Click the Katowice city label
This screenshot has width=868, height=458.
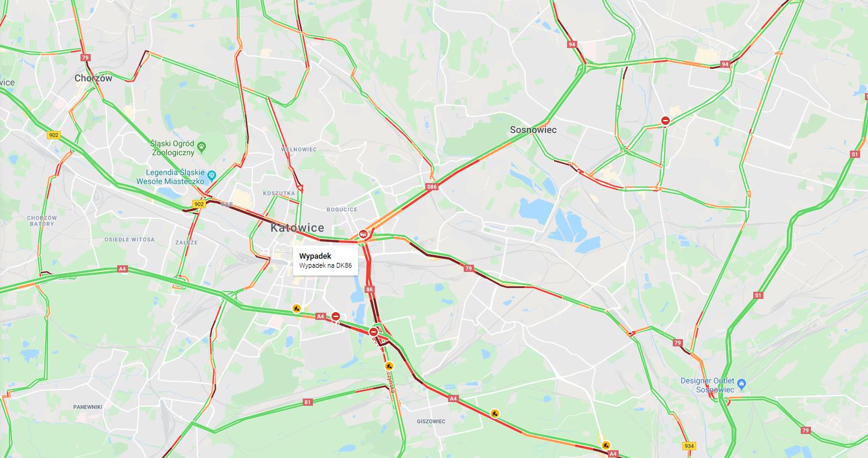coord(297,227)
